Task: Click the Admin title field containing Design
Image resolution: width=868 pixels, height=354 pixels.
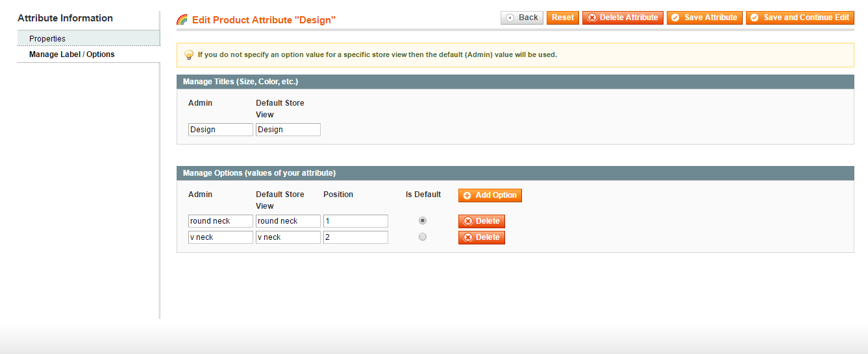Action: tap(220, 130)
